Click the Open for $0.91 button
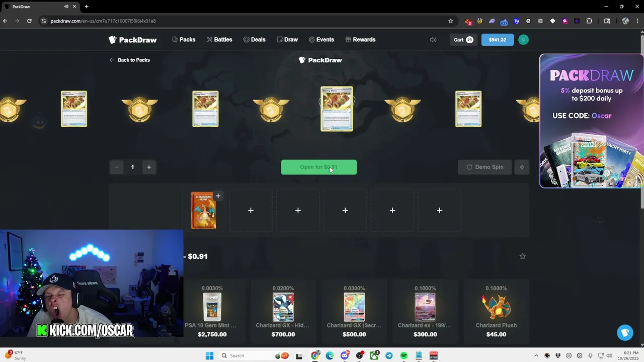This screenshot has height=362, width=644. pos(319,167)
